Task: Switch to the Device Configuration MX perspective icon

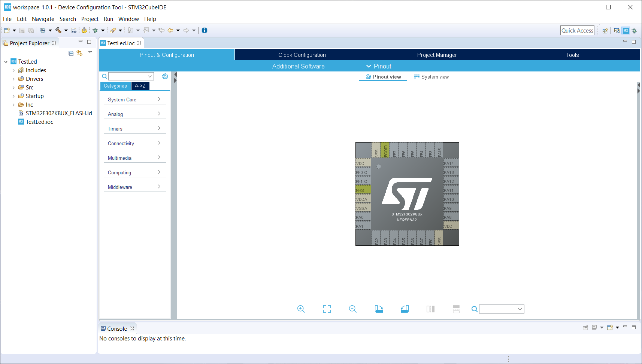Action: click(626, 31)
